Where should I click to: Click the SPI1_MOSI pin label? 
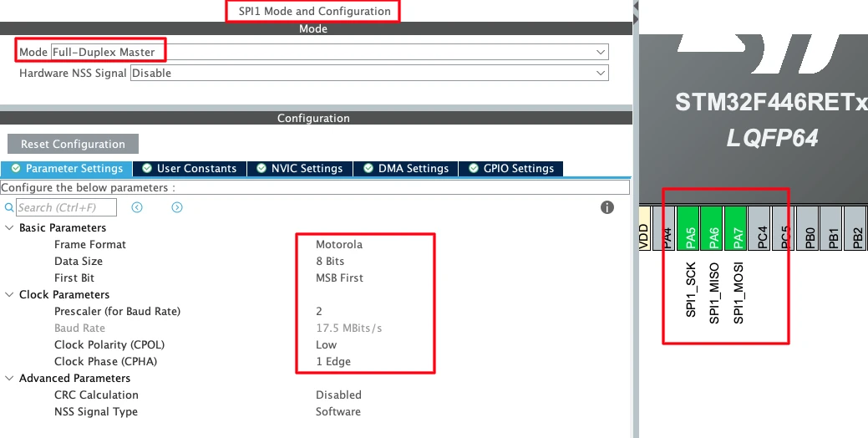[x=738, y=293]
